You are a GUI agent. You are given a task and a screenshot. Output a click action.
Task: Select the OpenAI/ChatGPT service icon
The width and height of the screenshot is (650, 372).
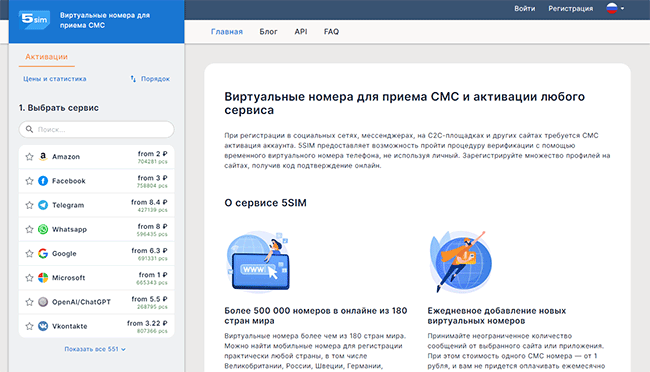point(43,302)
